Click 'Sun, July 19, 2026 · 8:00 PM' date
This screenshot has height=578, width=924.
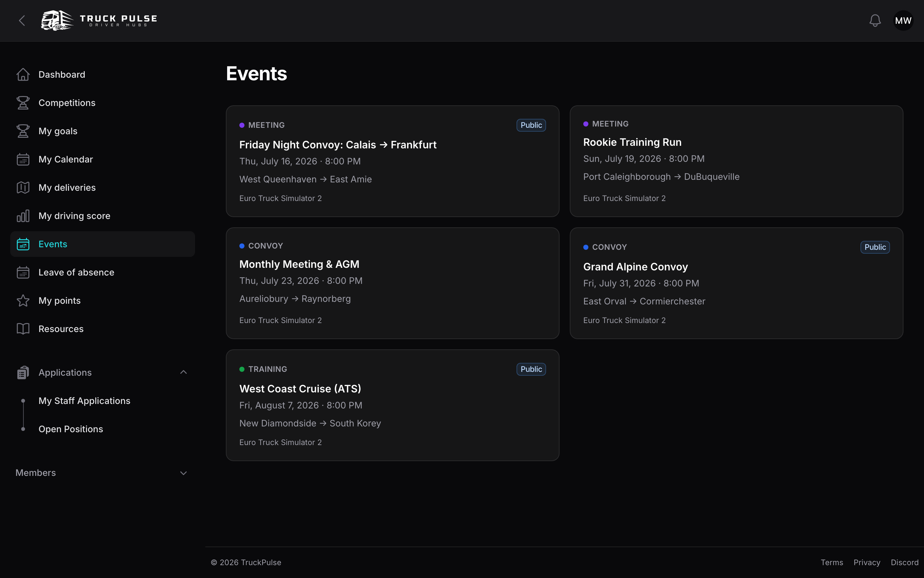click(x=644, y=159)
